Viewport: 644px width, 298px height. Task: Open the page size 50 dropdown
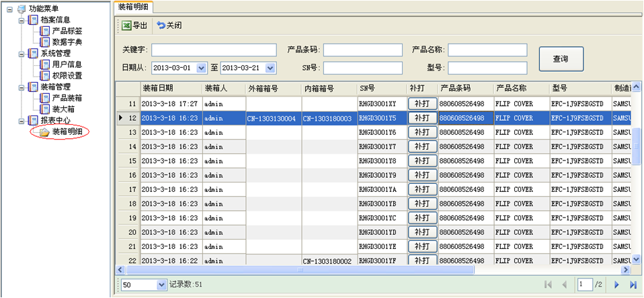pos(161,285)
